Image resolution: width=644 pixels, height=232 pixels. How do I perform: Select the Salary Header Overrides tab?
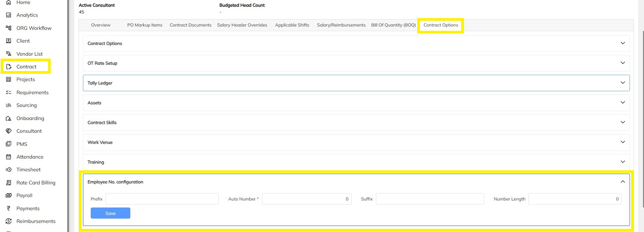point(242,25)
